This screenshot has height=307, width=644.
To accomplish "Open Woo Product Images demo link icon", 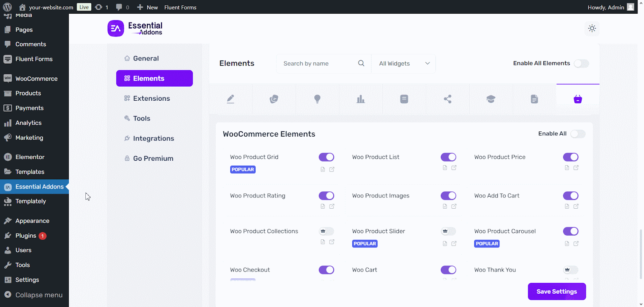I will click(454, 206).
